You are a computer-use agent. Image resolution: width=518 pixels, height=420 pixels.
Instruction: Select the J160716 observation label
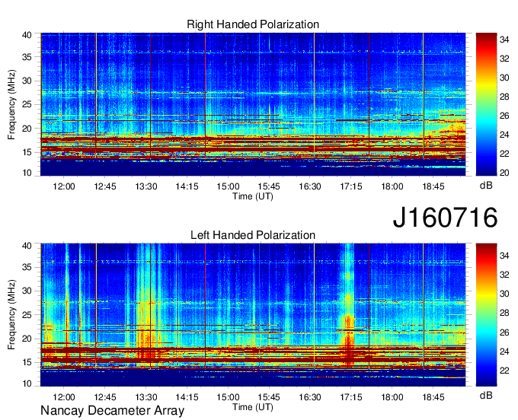click(445, 217)
